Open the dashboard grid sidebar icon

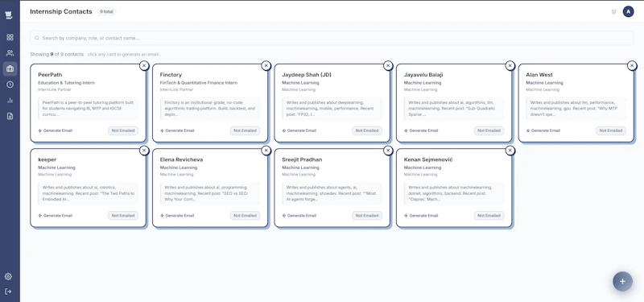pos(10,37)
